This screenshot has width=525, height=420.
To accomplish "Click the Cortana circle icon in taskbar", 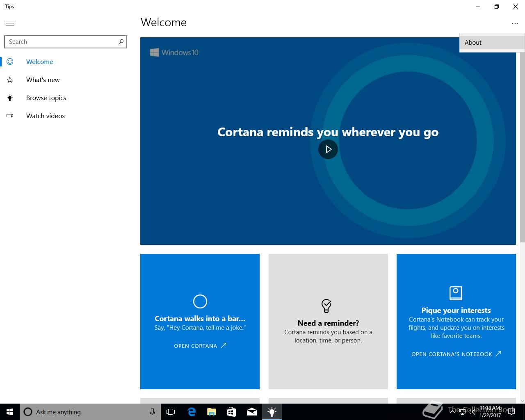I will [28, 412].
